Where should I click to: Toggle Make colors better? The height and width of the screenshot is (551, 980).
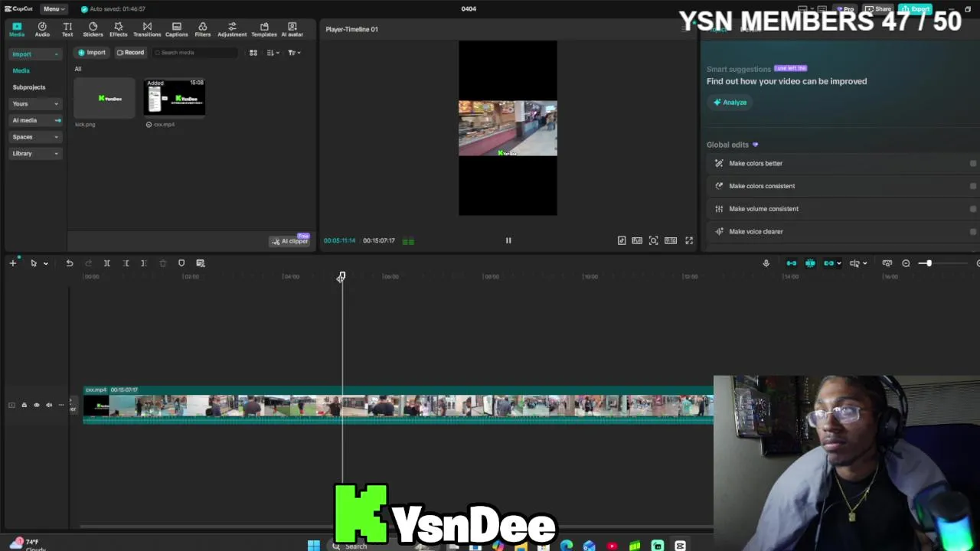pos(973,163)
